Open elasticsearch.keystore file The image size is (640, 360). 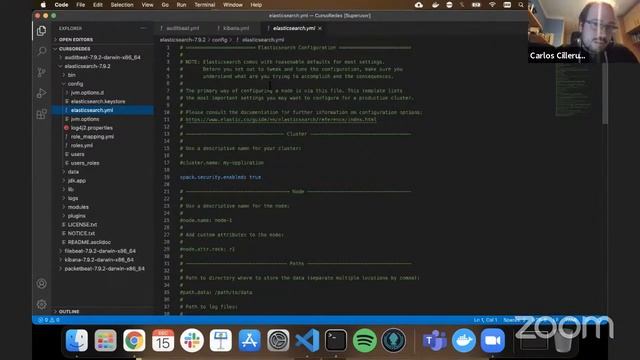[98, 101]
